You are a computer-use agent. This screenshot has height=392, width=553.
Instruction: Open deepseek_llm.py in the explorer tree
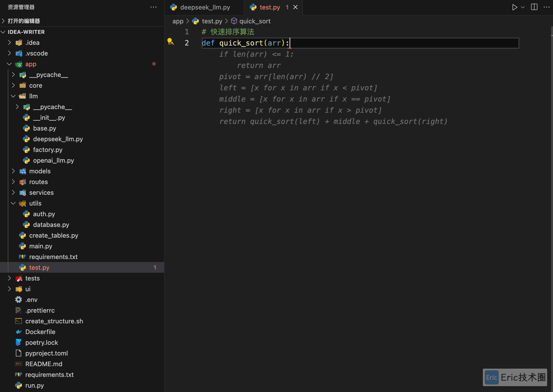tap(82, 139)
